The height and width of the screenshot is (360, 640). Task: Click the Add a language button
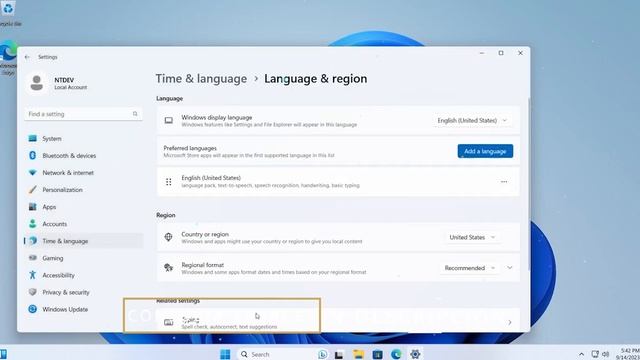click(x=485, y=151)
